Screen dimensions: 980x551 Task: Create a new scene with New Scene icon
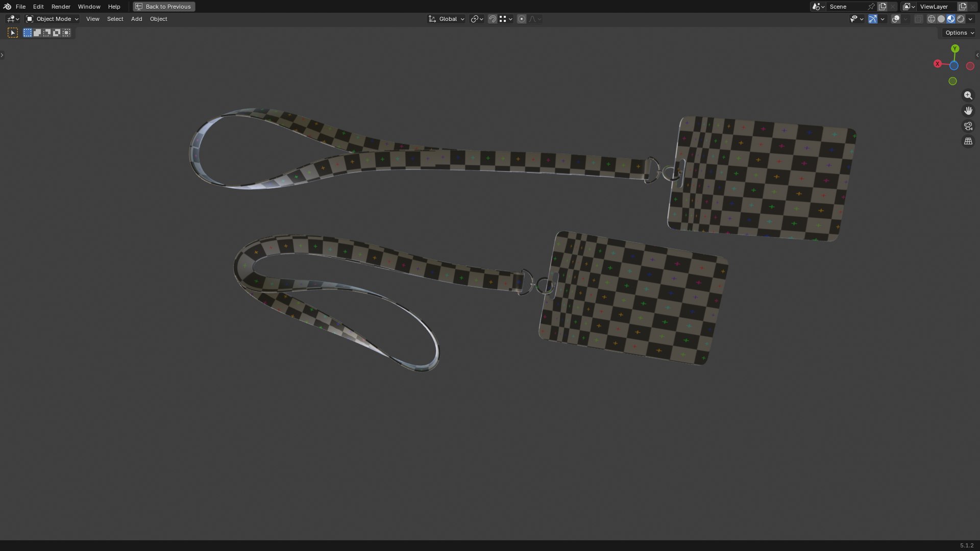point(883,7)
